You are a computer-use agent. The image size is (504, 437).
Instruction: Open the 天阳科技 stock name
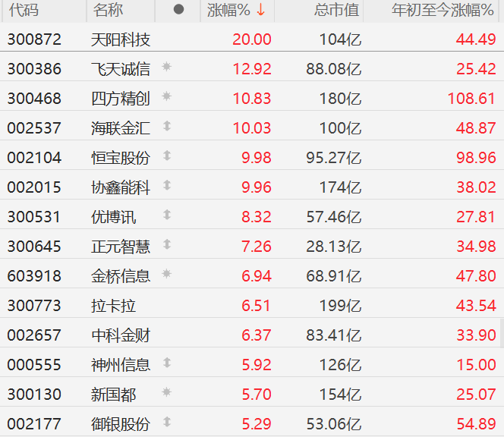coord(121,40)
